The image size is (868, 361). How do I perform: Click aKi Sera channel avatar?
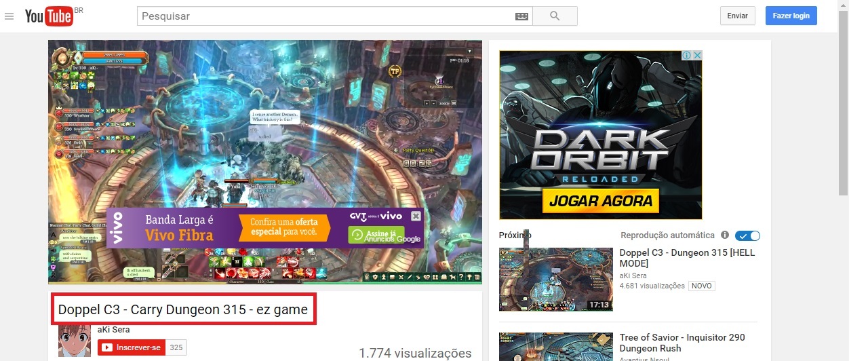75,340
